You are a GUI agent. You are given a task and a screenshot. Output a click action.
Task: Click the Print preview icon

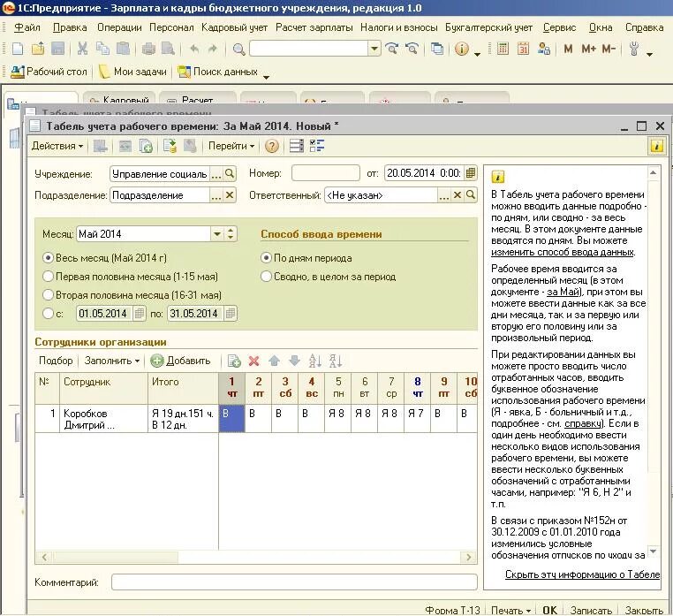click(x=168, y=49)
